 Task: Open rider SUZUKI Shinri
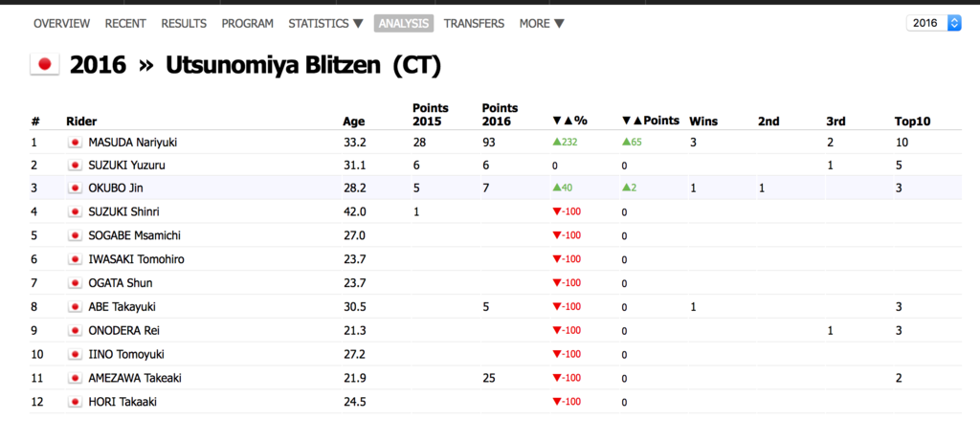coord(123,212)
